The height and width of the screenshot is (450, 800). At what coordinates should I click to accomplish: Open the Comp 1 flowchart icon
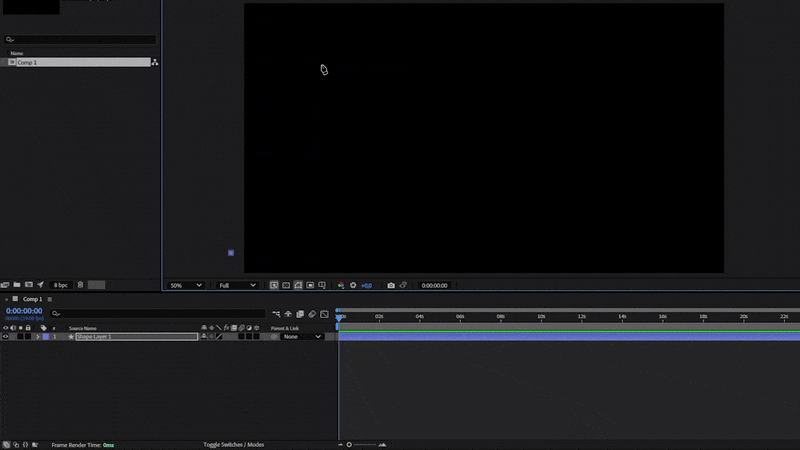(155, 62)
